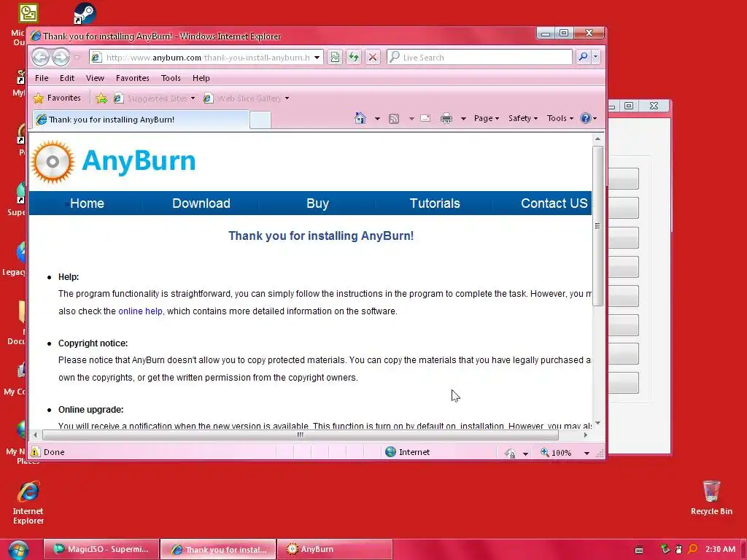Screen dimensions: 747x560
Task: Click the status bar warning icon beside Done
Action: click(x=35, y=452)
